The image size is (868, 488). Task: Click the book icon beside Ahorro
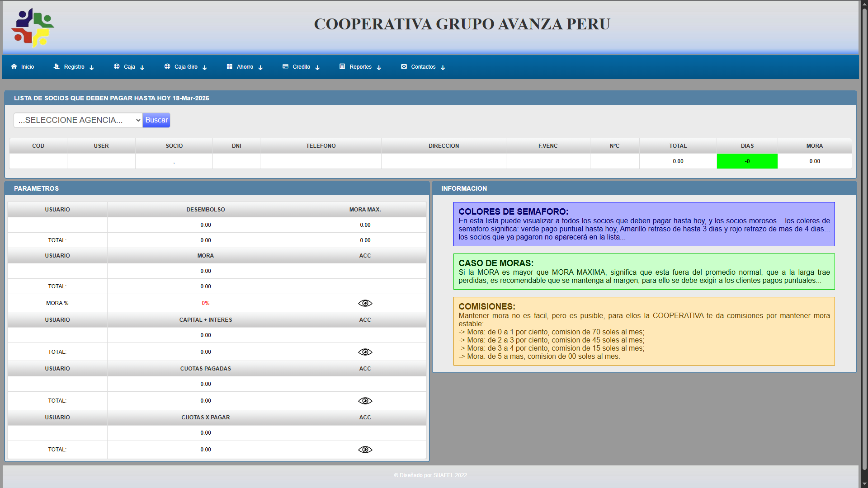pos(230,66)
